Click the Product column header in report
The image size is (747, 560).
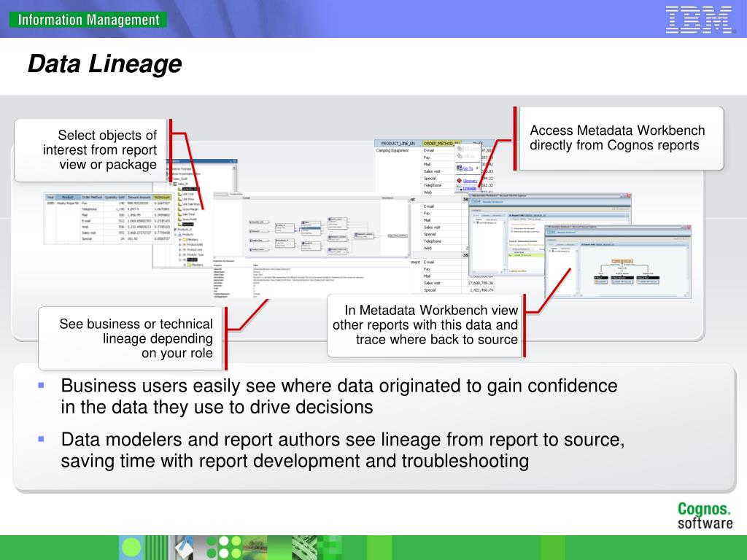point(68,197)
